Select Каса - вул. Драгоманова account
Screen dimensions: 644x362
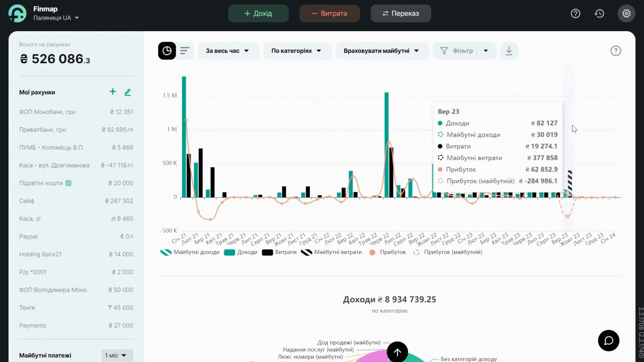tap(76, 165)
